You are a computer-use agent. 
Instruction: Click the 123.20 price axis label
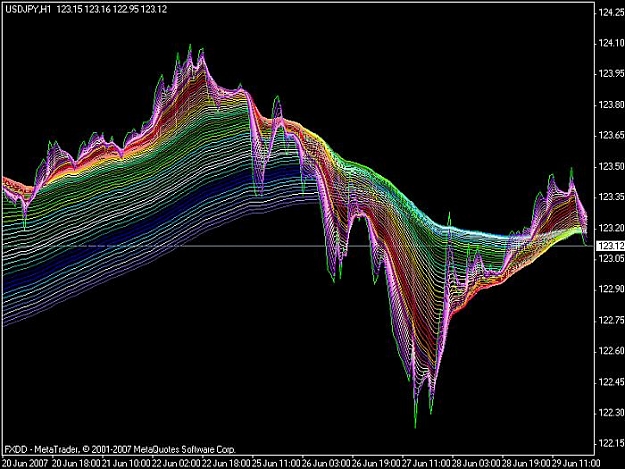click(x=611, y=228)
